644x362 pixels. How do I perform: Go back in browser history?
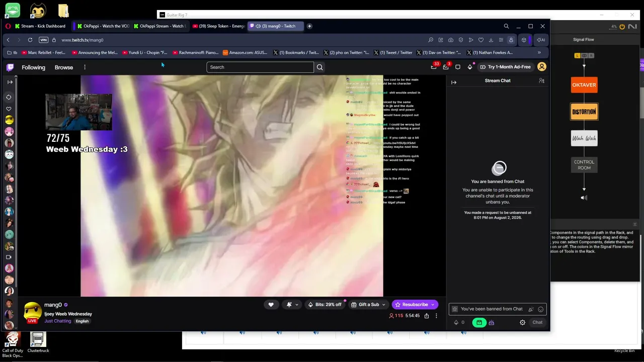(x=8, y=40)
